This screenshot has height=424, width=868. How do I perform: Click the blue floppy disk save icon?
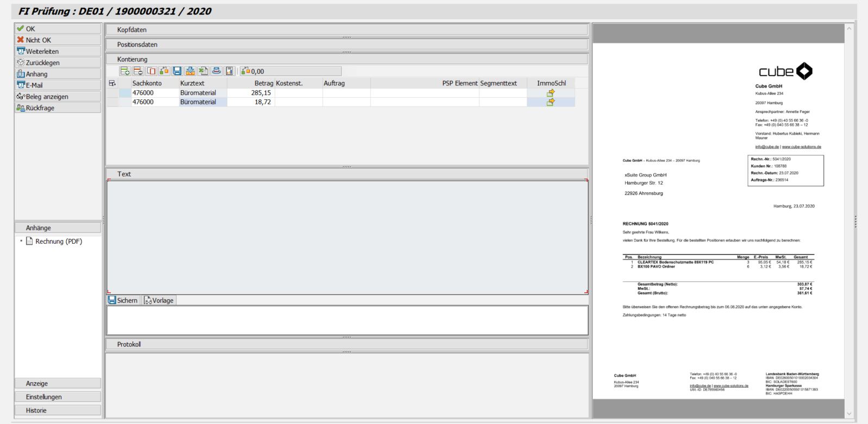(x=177, y=71)
